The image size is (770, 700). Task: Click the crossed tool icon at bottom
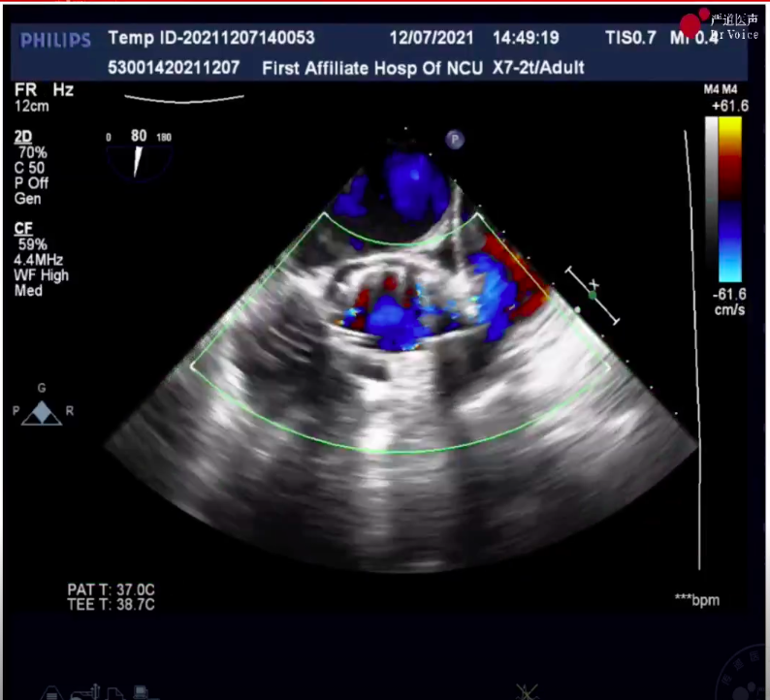(x=527, y=691)
